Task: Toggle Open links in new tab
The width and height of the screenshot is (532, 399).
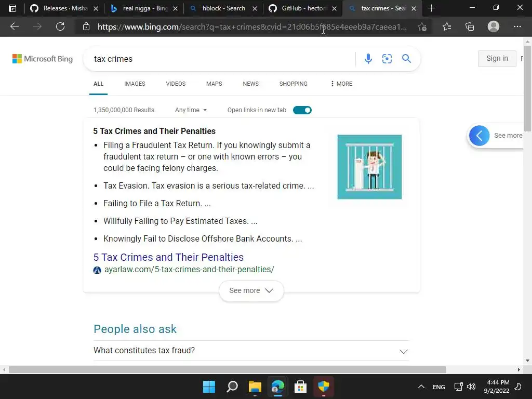Action: coord(302,110)
